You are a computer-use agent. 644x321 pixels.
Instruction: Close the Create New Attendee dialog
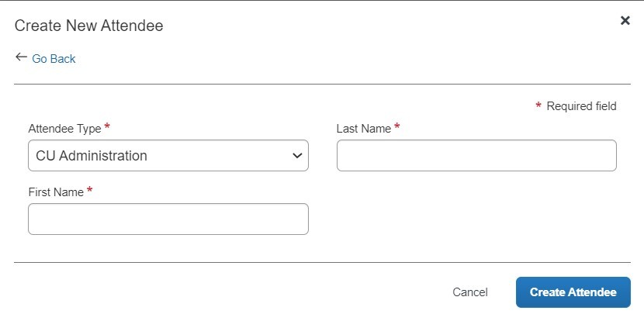pyautogui.click(x=625, y=20)
